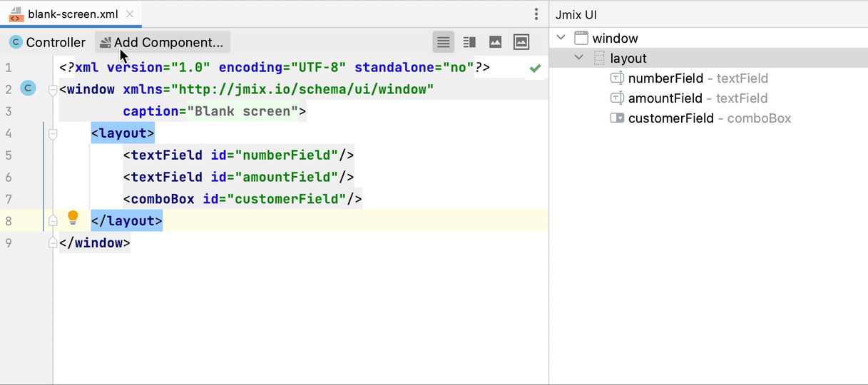Collapse the layout node in Jmix UI tree

(x=578, y=58)
